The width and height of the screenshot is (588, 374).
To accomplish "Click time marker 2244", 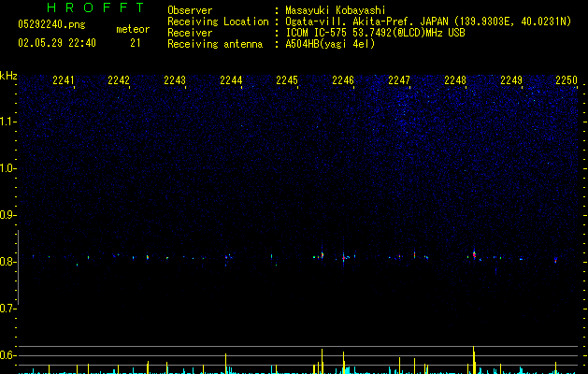I will 231,80.
